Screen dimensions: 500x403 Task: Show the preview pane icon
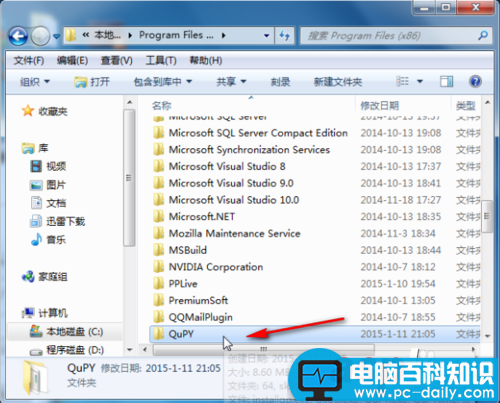tap(446, 81)
